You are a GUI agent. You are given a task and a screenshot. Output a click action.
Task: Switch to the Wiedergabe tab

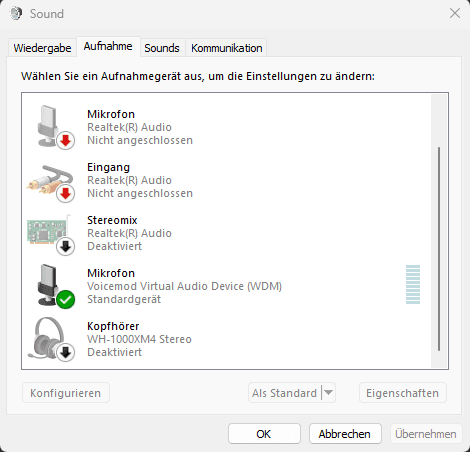[x=42, y=48]
